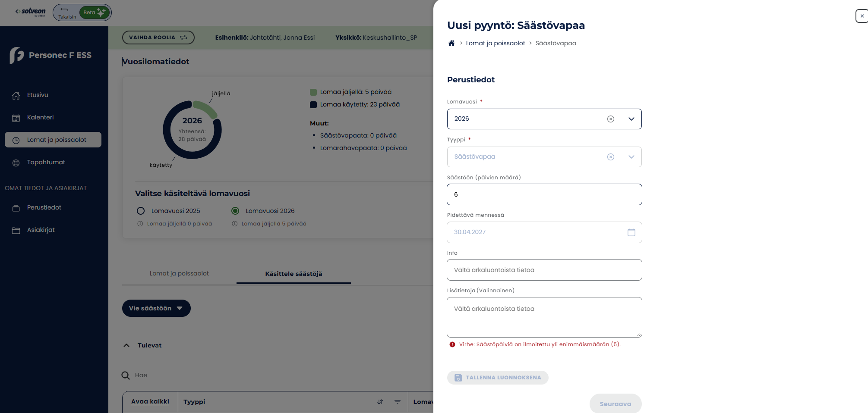Switch to Lomat ja poissaolot tab
The image size is (868, 413).
pyautogui.click(x=179, y=273)
